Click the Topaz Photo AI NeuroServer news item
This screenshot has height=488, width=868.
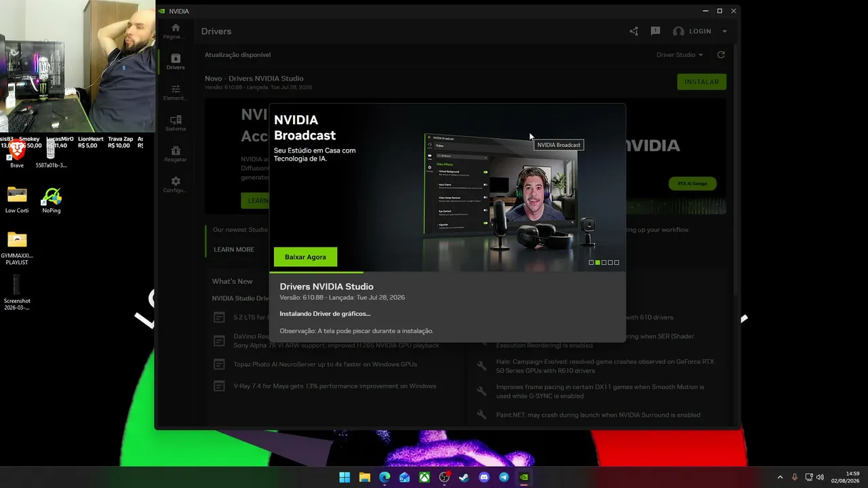tap(325, 365)
